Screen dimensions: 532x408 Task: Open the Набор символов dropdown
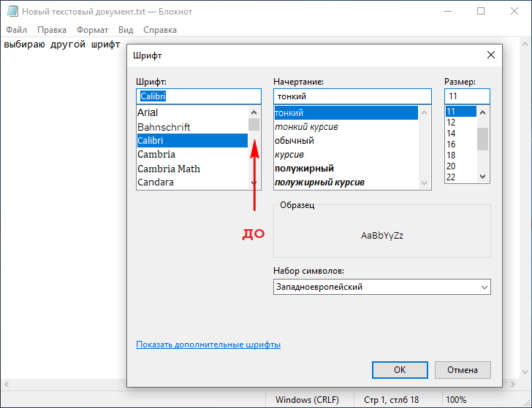pyautogui.click(x=382, y=287)
